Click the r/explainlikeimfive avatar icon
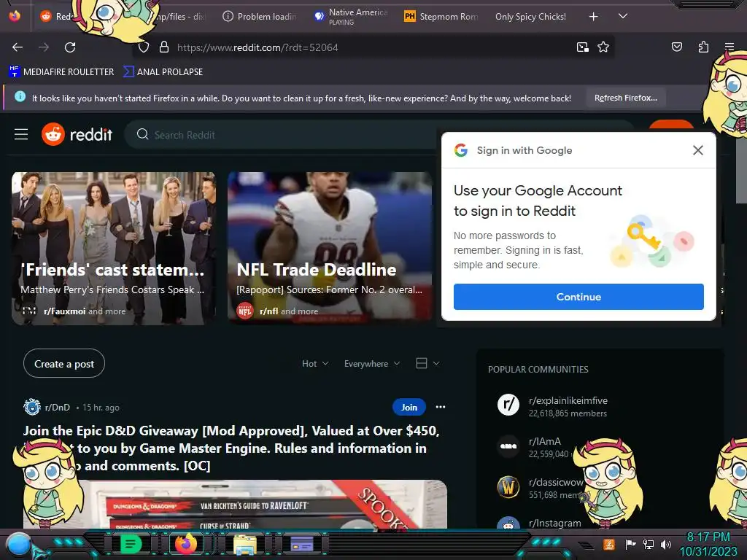Screen dimensions: 747x560 [508, 405]
